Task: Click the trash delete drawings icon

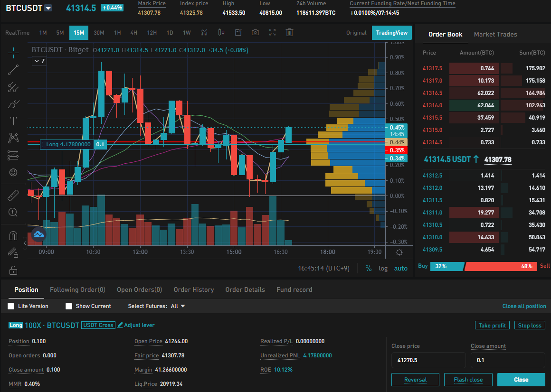Action: [290, 33]
